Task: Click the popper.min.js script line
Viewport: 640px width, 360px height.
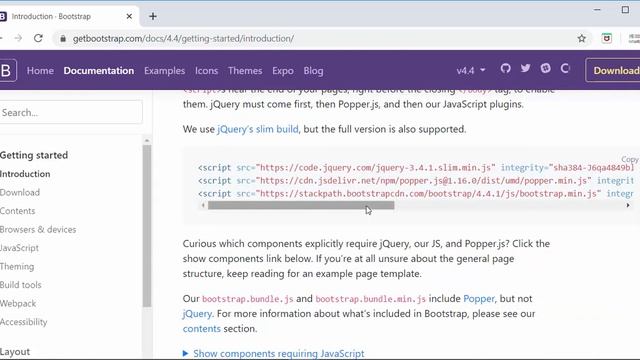Action: pyautogui.click(x=416, y=180)
